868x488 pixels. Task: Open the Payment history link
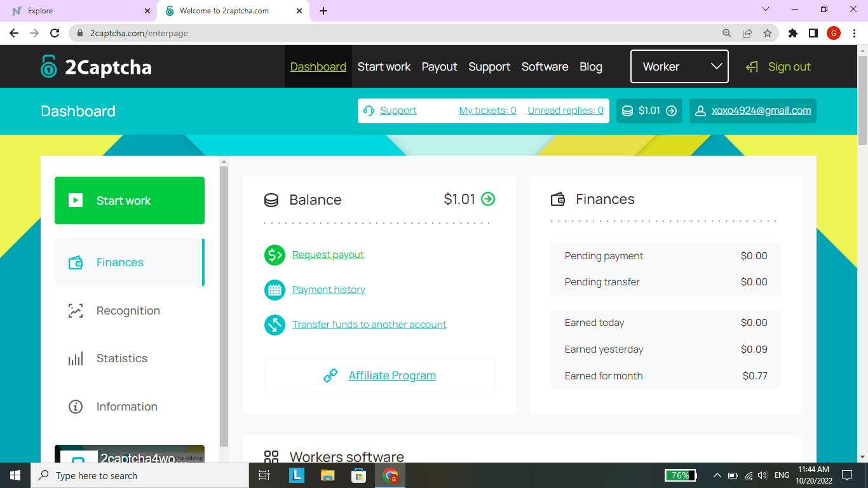point(329,290)
